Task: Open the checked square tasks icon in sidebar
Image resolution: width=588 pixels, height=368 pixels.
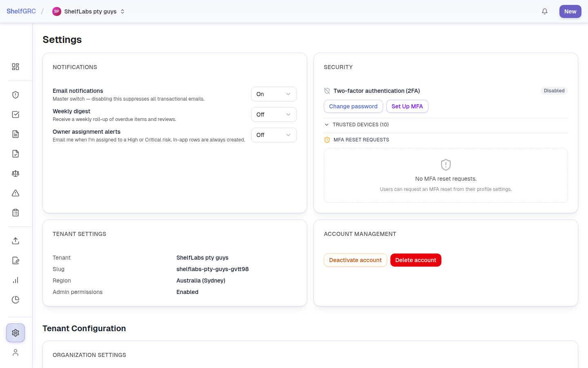Action: point(16,114)
